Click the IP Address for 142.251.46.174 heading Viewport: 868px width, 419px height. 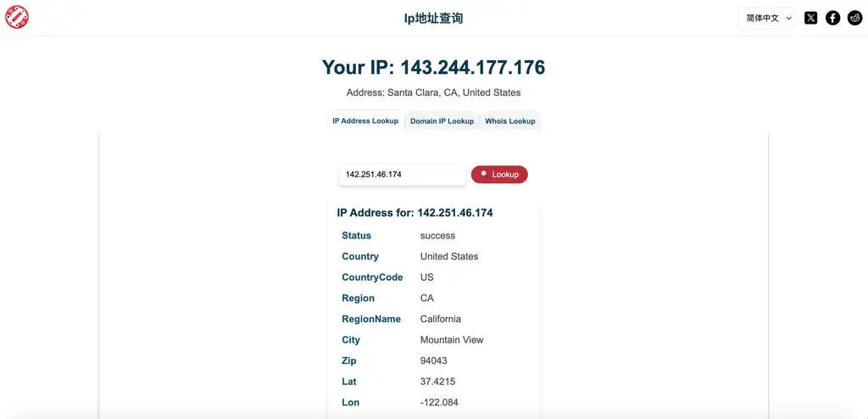(415, 213)
